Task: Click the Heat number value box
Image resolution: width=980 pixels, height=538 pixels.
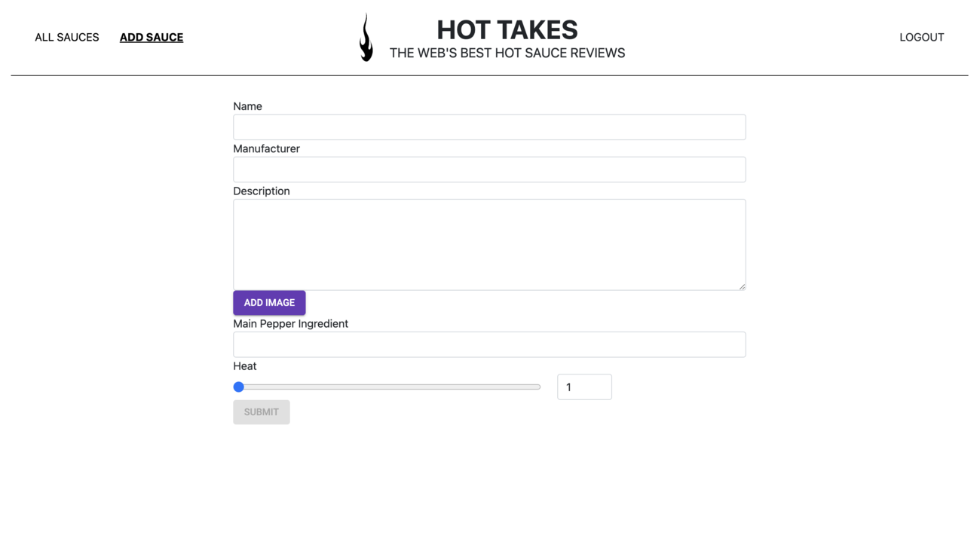Action: (584, 387)
